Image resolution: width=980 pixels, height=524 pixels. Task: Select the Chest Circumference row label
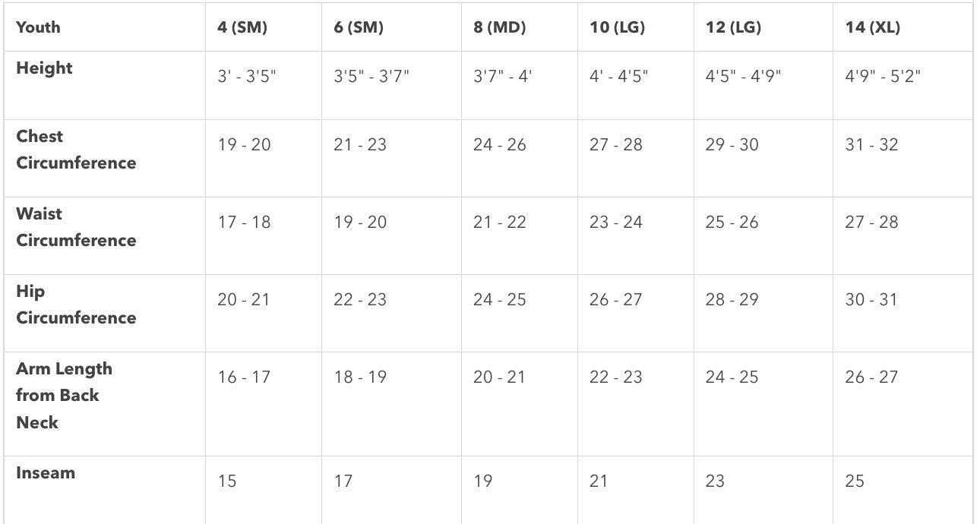point(76,150)
